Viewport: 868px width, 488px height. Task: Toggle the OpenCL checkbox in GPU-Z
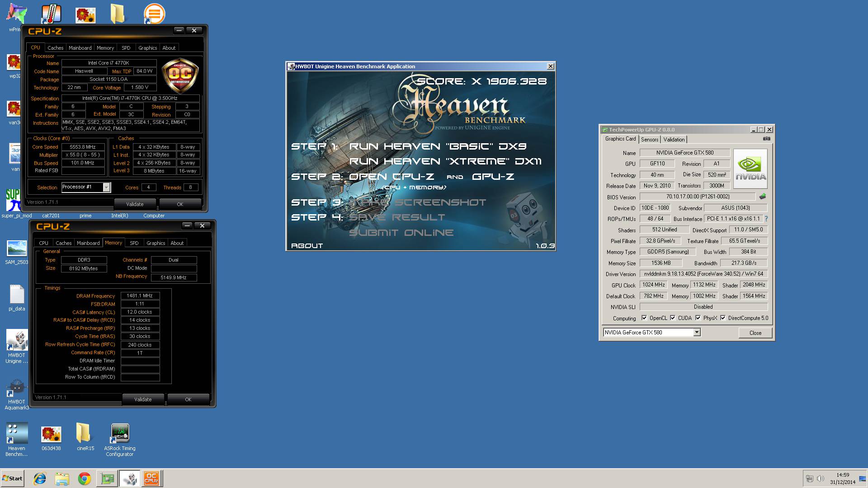644,318
